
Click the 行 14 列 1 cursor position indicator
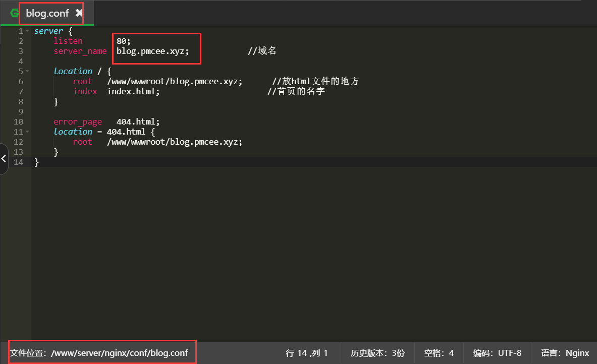pyautogui.click(x=307, y=352)
